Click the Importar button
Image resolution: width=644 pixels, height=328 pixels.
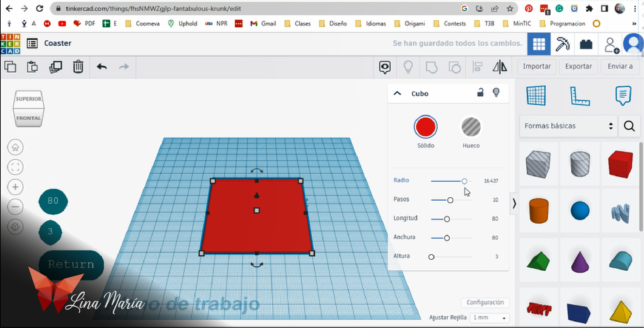coord(537,67)
